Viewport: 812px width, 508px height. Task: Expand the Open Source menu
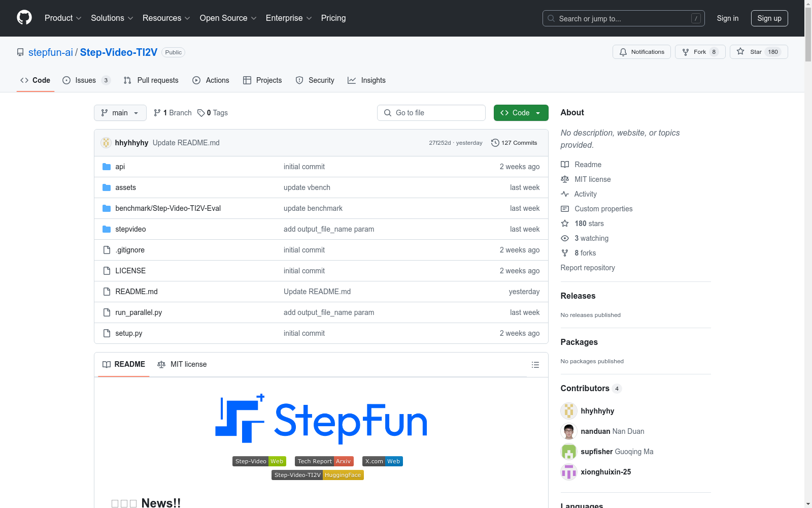(228, 18)
